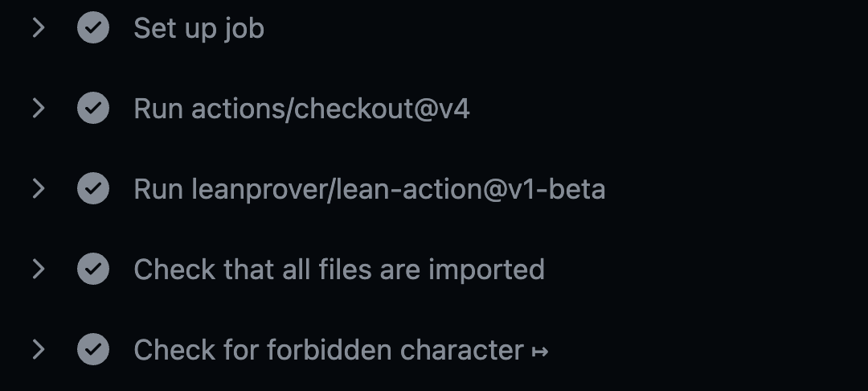The image size is (868, 391).
Task: Open the Set up job log label
Action: point(199,29)
